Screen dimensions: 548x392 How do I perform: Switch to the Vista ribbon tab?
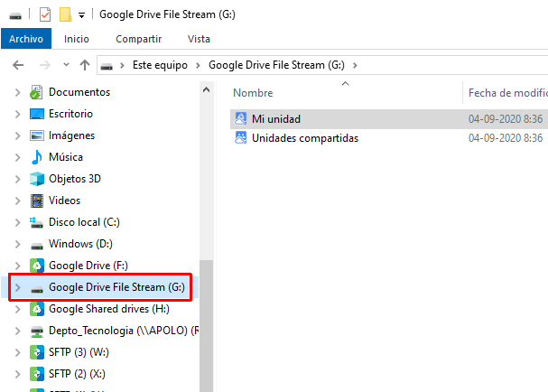pyautogui.click(x=199, y=39)
